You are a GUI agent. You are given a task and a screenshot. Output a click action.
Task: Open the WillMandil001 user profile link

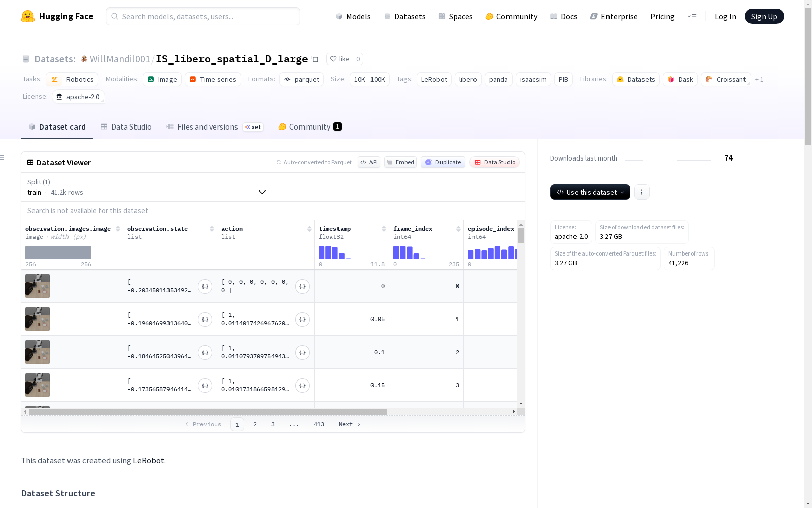[x=120, y=59]
